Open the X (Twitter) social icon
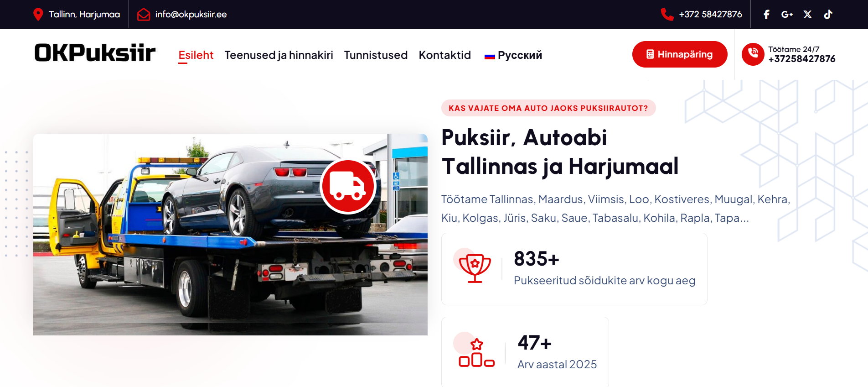 coord(807,15)
